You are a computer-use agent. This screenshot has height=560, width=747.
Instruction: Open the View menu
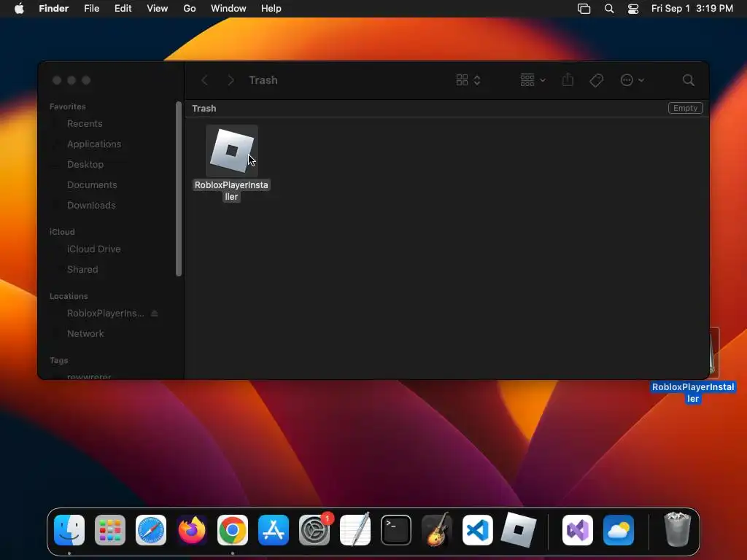tap(158, 9)
